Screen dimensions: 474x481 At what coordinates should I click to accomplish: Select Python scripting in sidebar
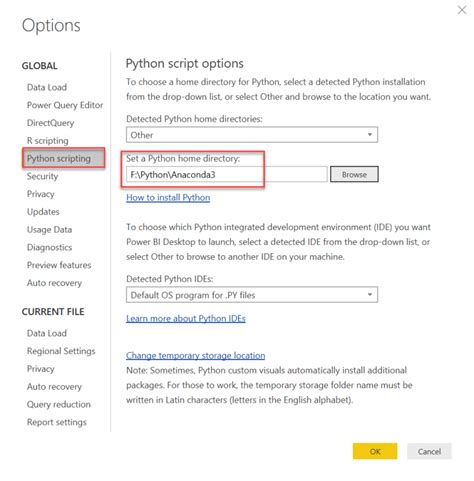pos(63,158)
